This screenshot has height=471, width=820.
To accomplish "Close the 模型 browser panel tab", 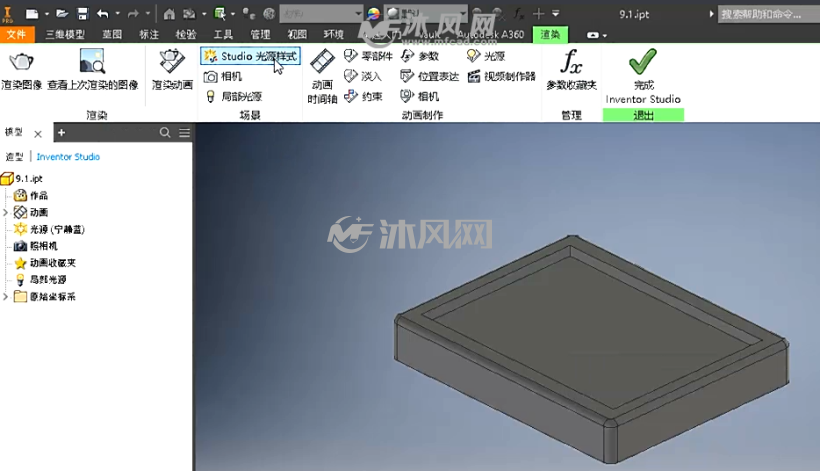I will (x=38, y=134).
